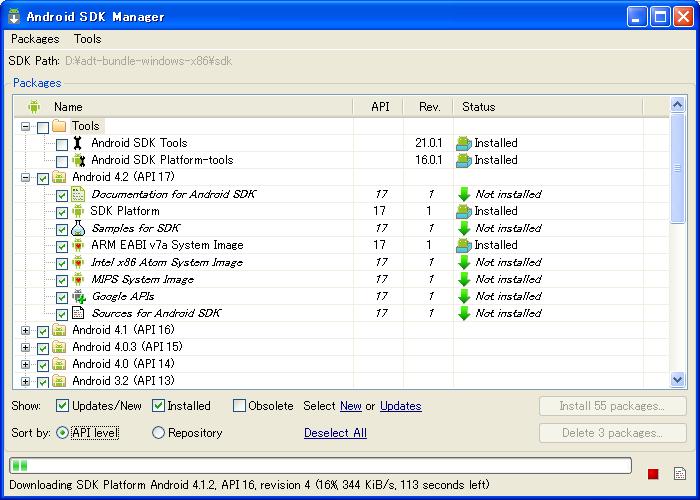Click the scrollbar down arrow

[677, 380]
